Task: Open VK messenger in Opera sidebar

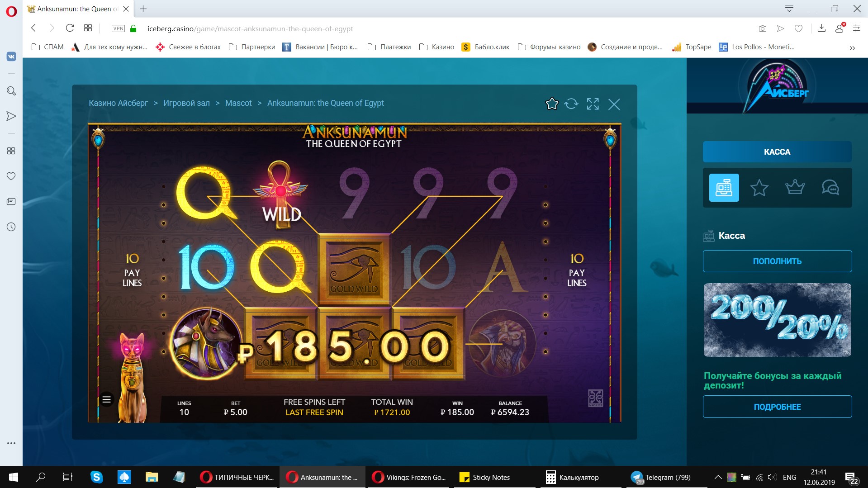Action: pos(11,56)
